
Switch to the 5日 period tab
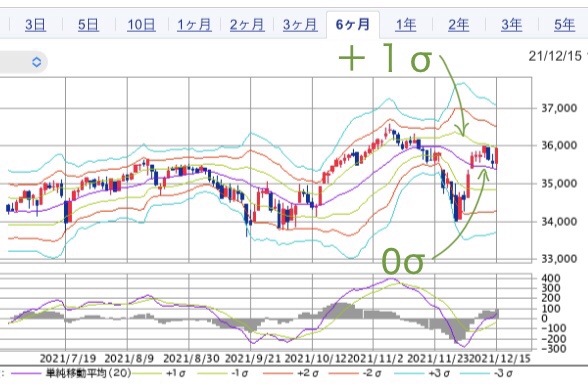coord(88,25)
